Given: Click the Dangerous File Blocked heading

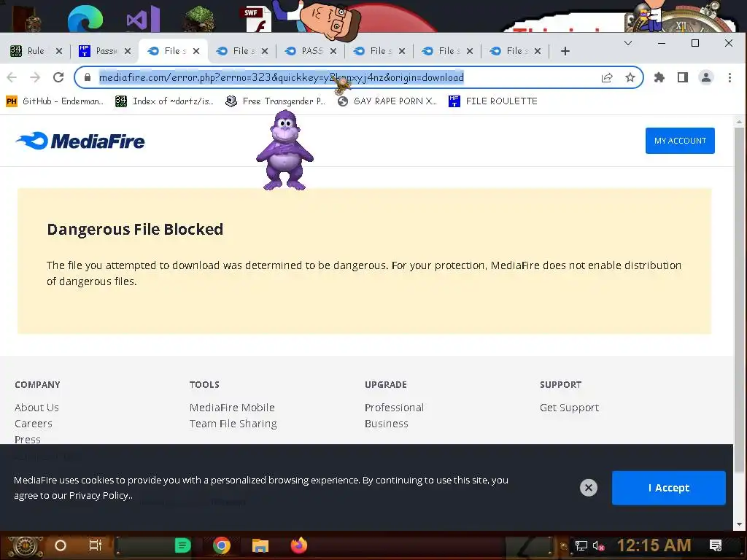Looking at the screenshot, I should tap(135, 230).
